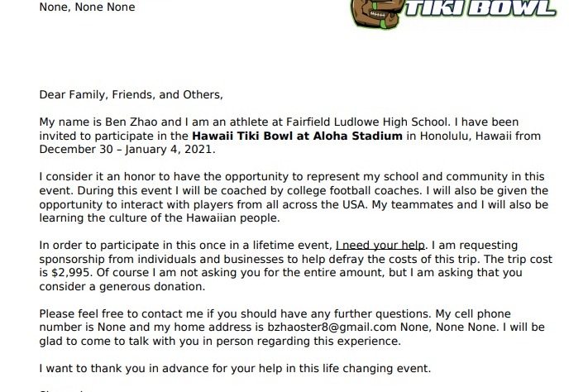Click the "December 30 – January 4, 2021" date range
Viewport: 588px width, 392px height.
[126, 150]
